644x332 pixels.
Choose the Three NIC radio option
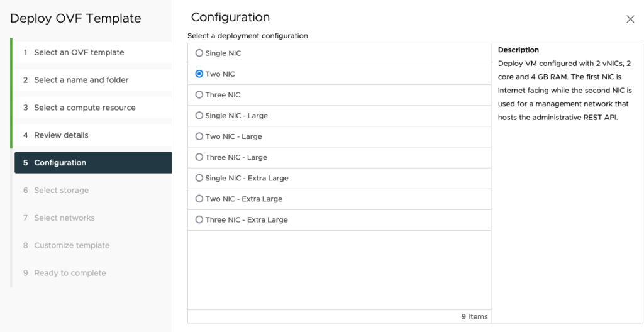199,95
